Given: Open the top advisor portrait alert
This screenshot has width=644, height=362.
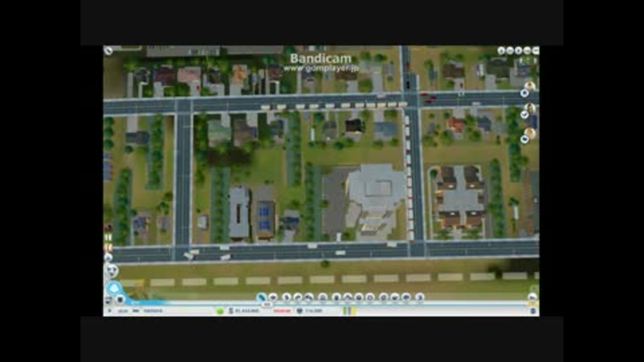Looking at the screenshot, I should (529, 86).
